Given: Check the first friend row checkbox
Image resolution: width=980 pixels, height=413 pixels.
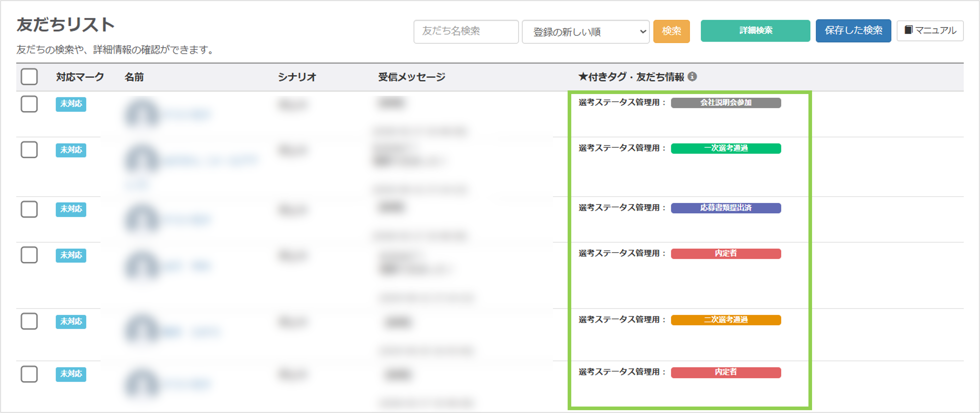Looking at the screenshot, I should (29, 104).
